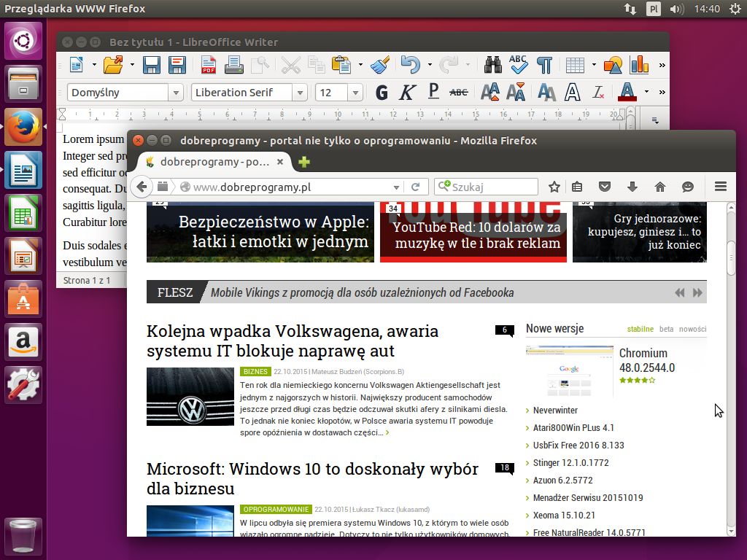Save page to Pocket icon

click(605, 187)
